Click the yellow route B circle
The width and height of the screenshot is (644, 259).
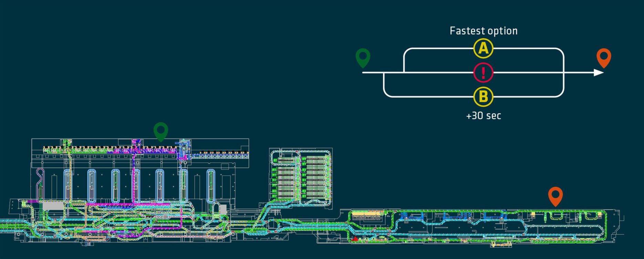[x=483, y=97]
